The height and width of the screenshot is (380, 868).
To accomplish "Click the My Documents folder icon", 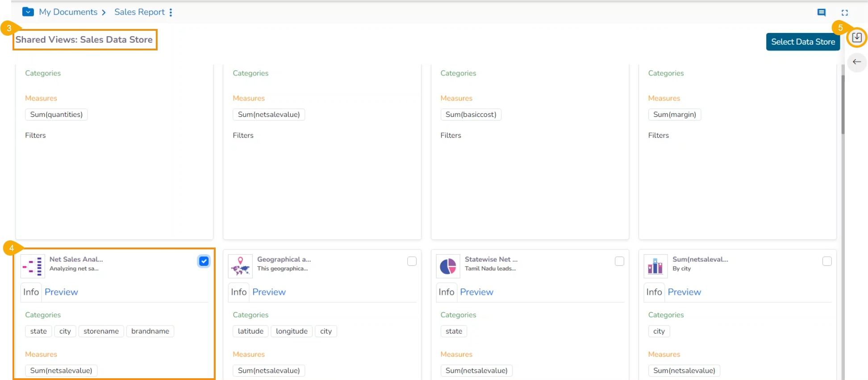I will click(x=28, y=12).
